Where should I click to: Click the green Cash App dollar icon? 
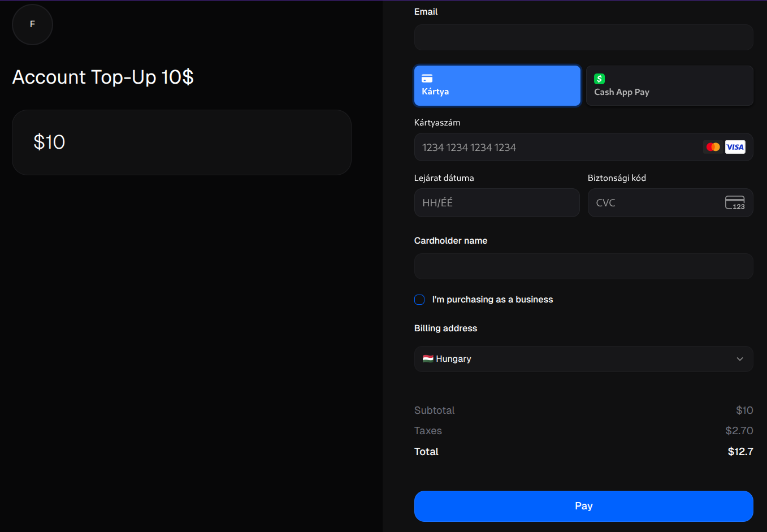click(600, 79)
